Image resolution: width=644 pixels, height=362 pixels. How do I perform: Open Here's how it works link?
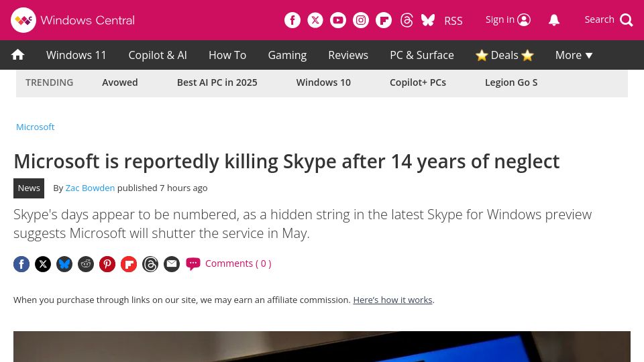click(392, 300)
